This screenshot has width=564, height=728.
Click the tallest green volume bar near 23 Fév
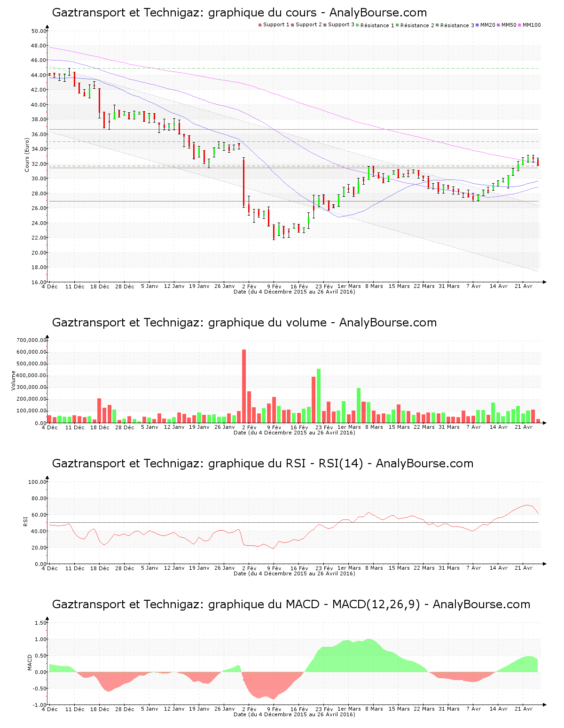(x=319, y=395)
